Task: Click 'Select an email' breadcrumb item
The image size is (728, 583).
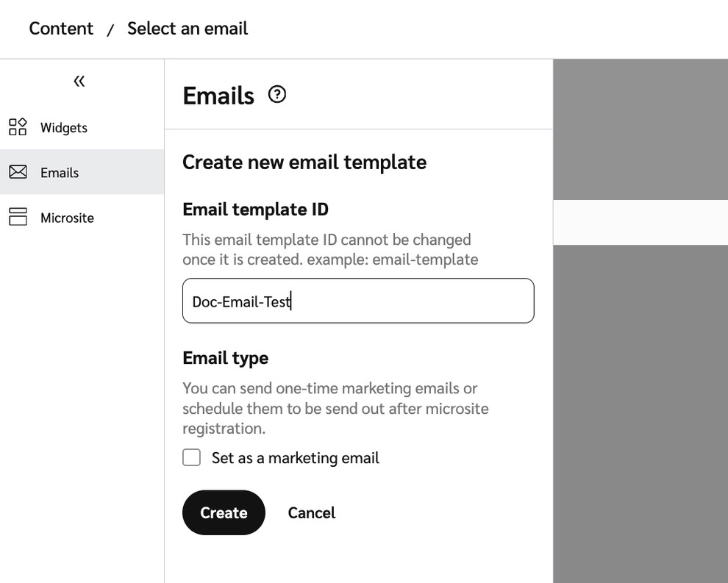Action: (x=187, y=29)
